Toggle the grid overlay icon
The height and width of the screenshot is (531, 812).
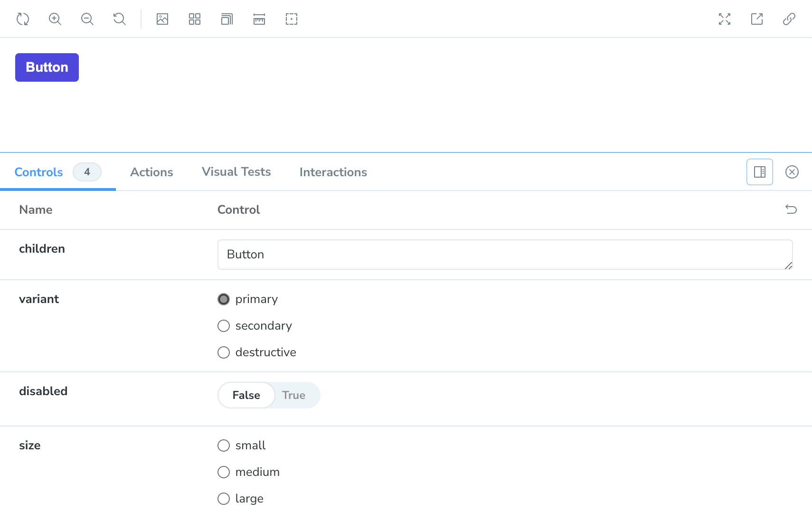point(195,19)
